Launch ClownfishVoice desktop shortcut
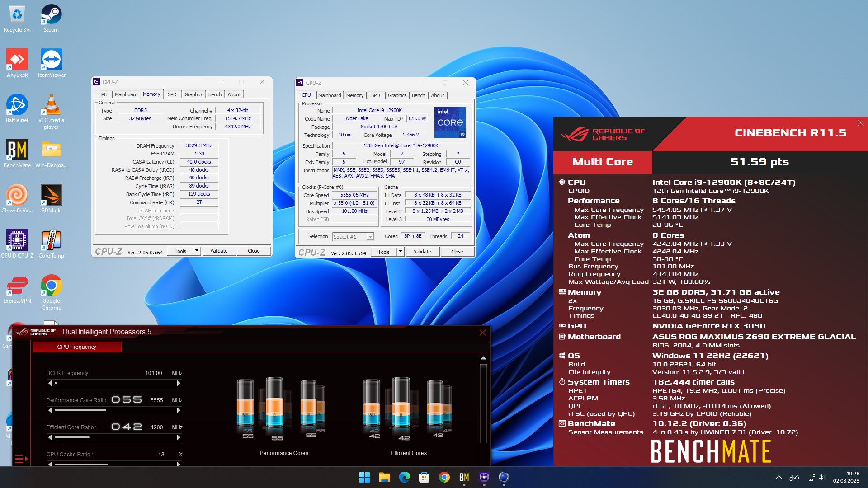 point(17,199)
